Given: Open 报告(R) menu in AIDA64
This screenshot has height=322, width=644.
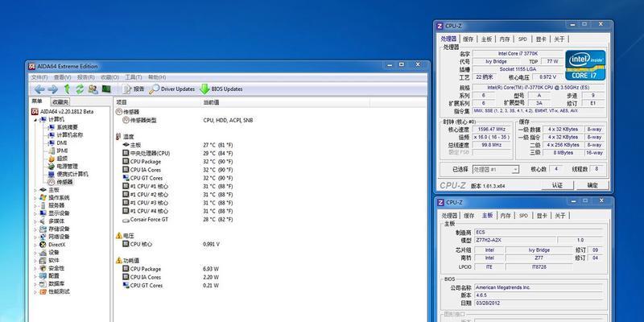Looking at the screenshot, I should [x=86, y=77].
